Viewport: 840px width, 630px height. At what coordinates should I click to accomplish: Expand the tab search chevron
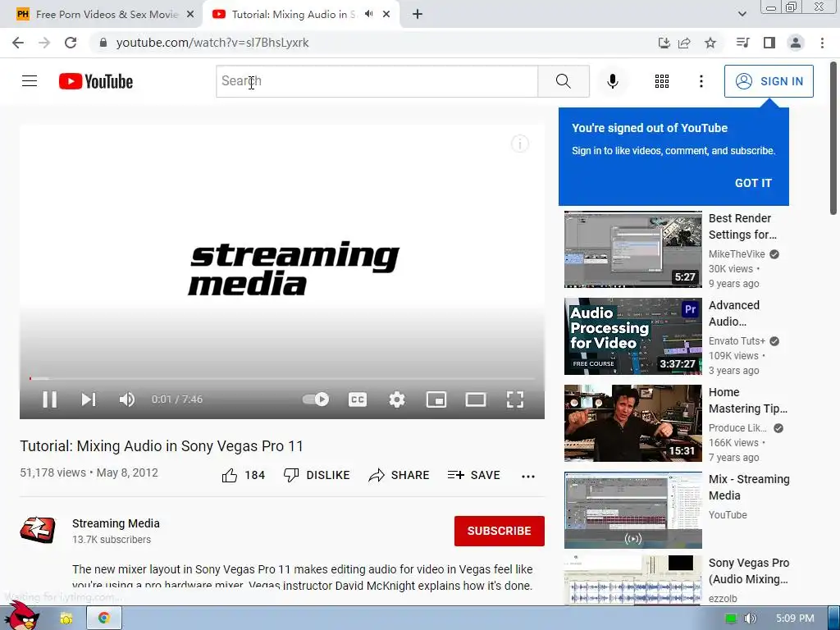742,14
